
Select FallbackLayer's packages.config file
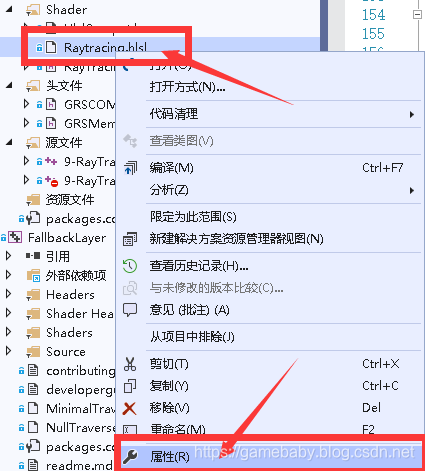(81, 447)
